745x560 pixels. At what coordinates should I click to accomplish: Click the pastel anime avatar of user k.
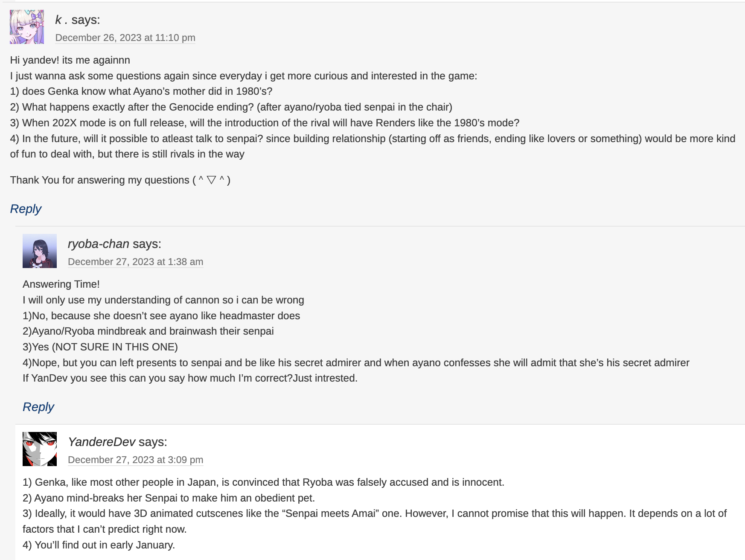pyautogui.click(x=27, y=27)
